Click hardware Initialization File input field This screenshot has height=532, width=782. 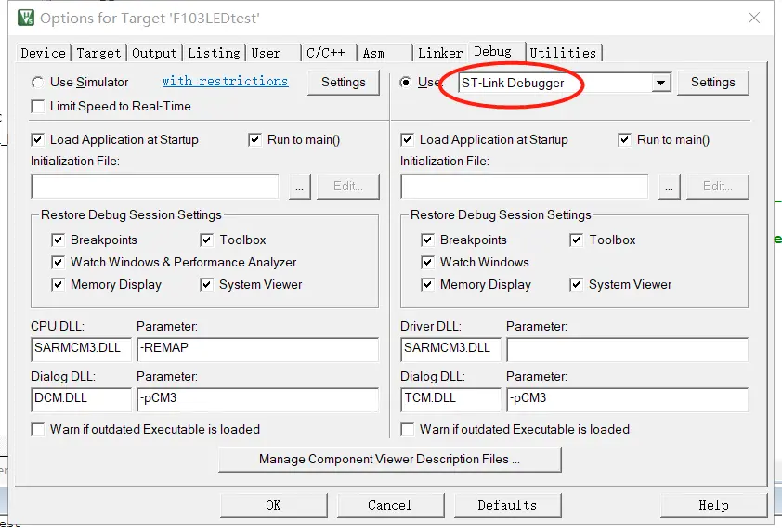pyautogui.click(x=524, y=187)
